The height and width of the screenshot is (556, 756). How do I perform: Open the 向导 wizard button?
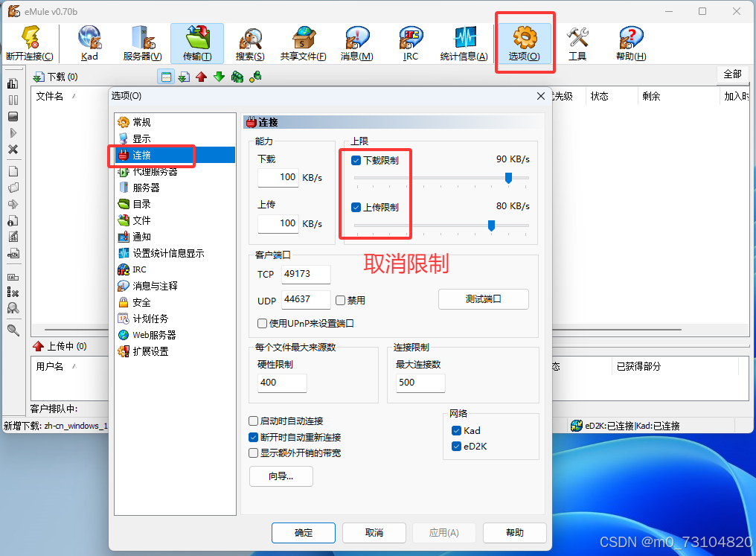click(x=281, y=476)
